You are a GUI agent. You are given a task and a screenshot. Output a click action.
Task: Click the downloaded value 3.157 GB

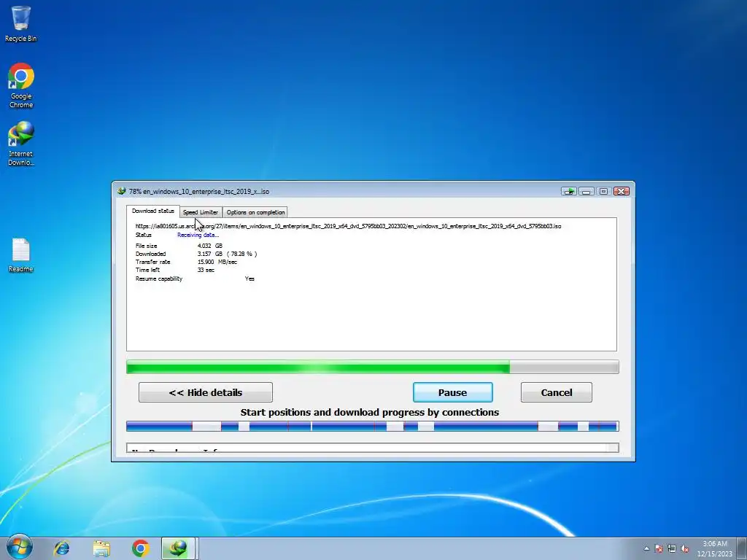tap(210, 254)
